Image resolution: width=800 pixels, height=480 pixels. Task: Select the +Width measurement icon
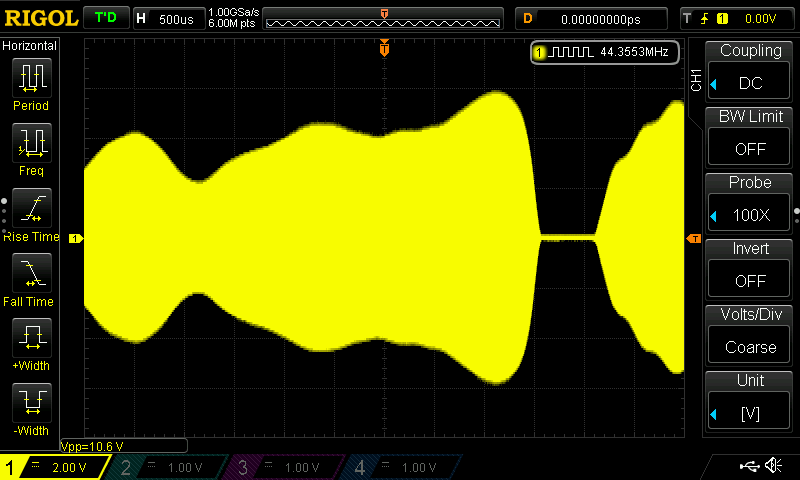[32, 337]
